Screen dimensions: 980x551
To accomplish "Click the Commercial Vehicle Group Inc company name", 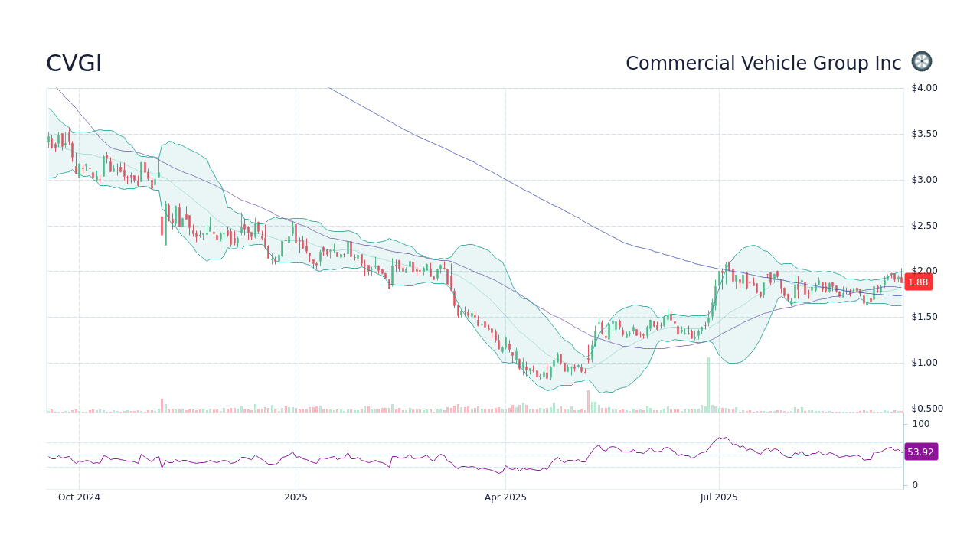I will point(763,64).
